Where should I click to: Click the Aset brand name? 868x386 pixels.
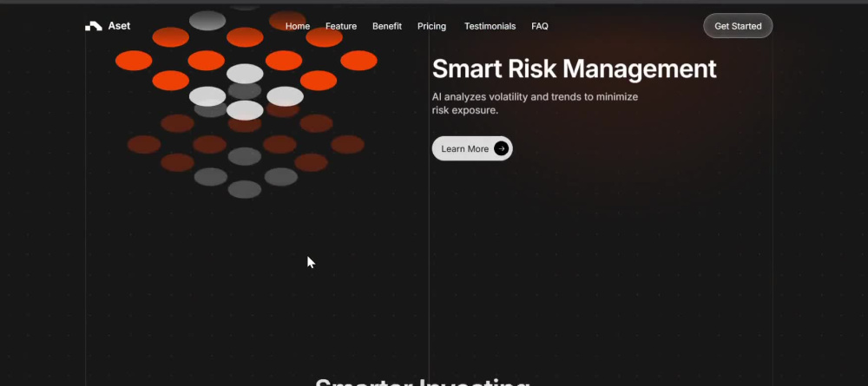(x=119, y=26)
